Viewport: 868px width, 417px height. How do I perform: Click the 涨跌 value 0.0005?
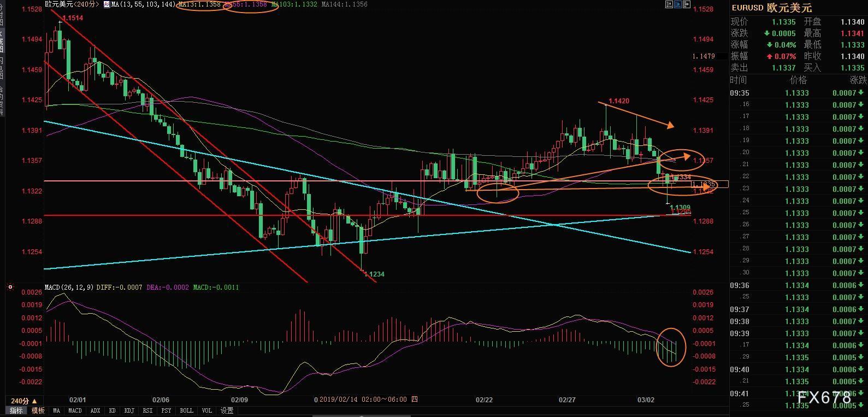click(x=783, y=33)
